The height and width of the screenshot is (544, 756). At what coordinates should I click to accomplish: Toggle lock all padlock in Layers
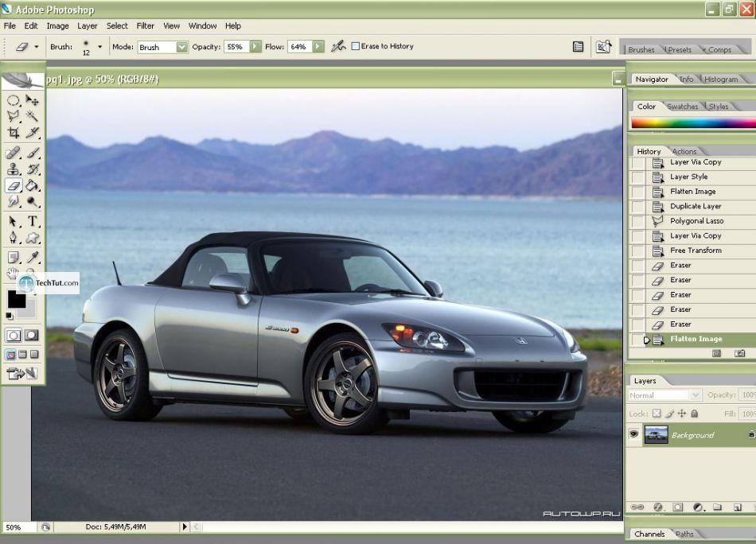(694, 414)
